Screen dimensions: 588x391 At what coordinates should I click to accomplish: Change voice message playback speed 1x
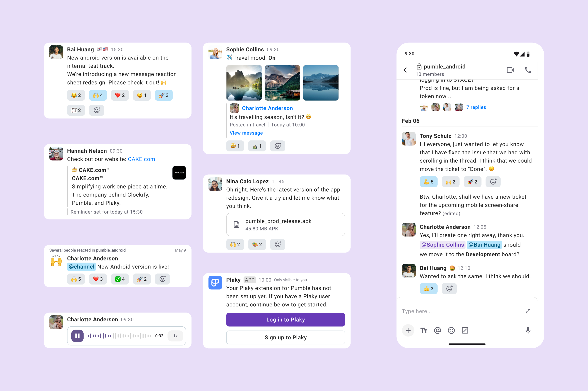coord(175,336)
